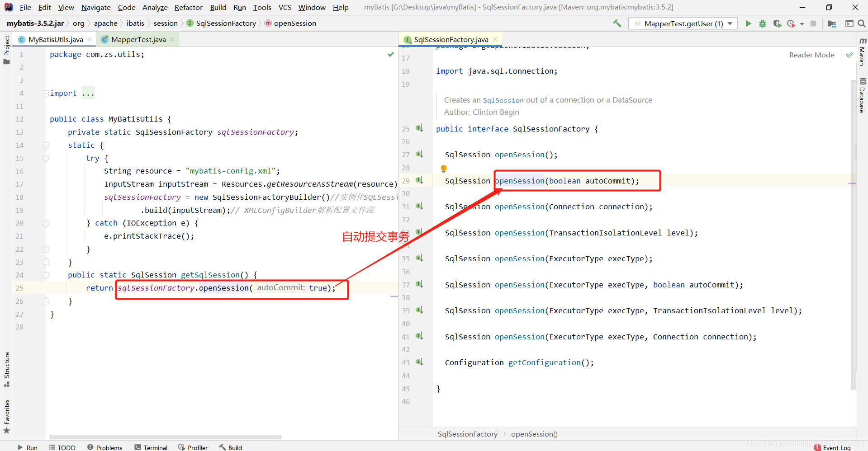
Task: Click the fold end marker on line 26
Action: (46, 301)
